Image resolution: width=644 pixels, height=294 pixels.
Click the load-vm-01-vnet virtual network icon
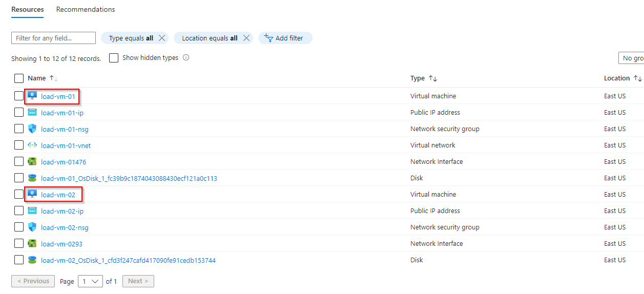tap(32, 145)
